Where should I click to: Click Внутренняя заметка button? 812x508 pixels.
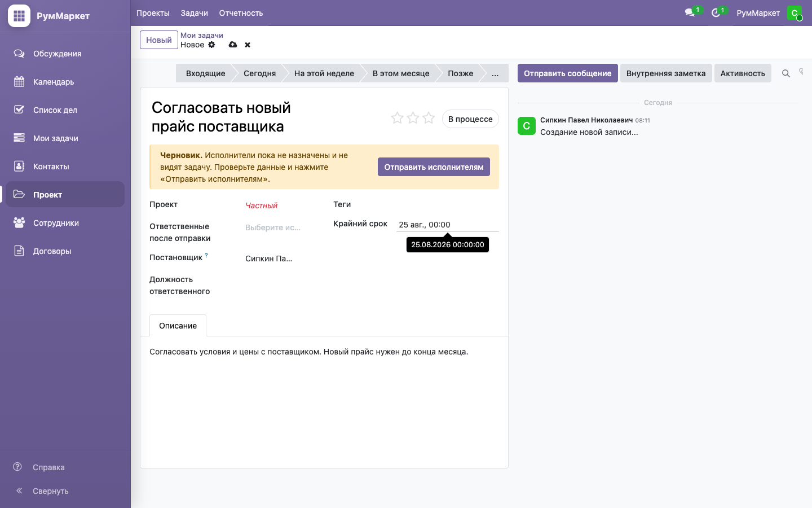point(666,73)
